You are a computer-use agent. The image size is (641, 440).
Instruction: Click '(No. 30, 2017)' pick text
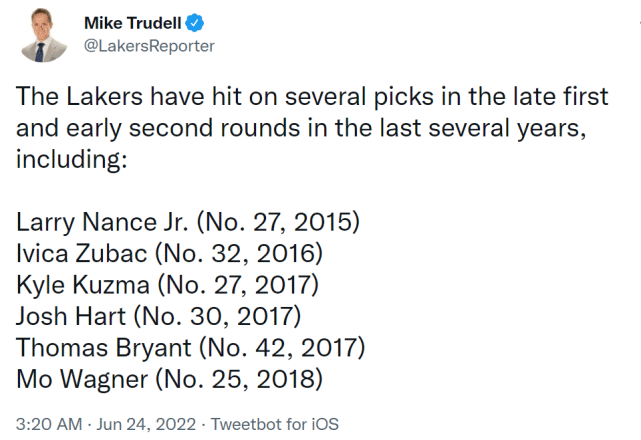[x=217, y=317]
